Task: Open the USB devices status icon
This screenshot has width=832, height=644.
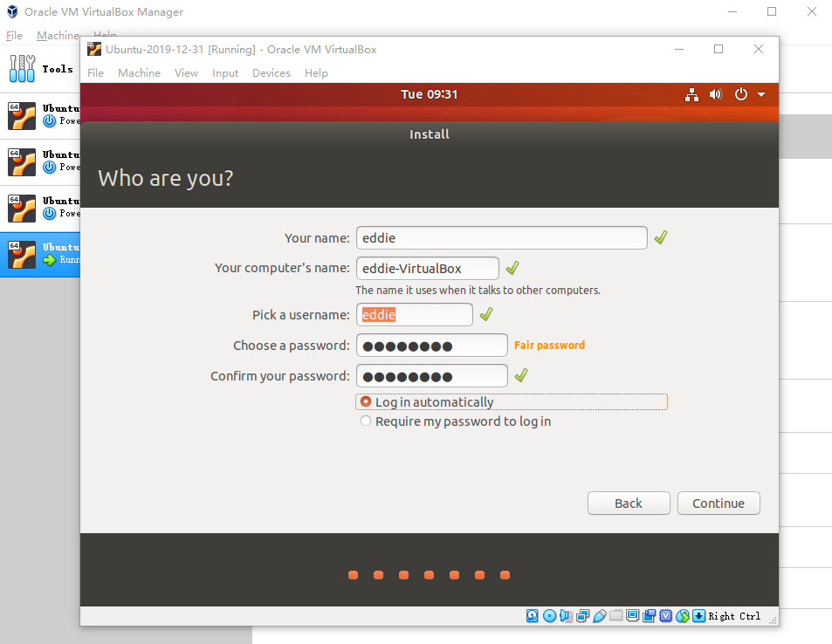Action: 600,615
